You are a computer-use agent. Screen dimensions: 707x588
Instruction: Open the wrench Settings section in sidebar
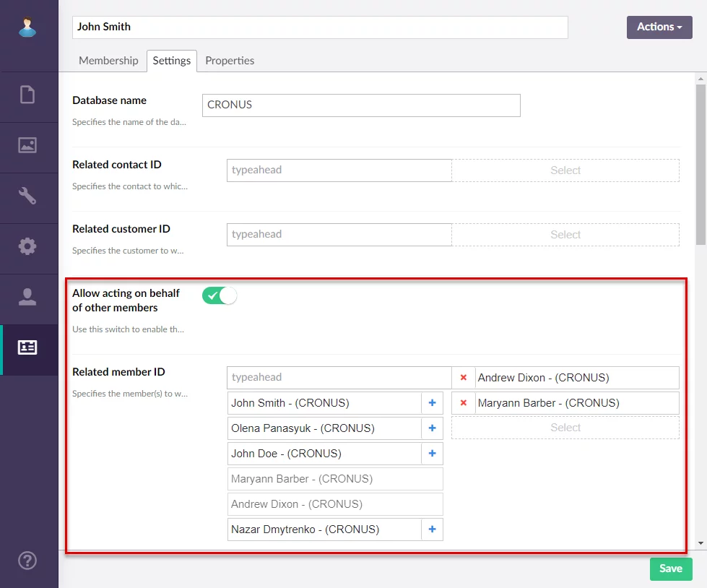tap(27, 196)
